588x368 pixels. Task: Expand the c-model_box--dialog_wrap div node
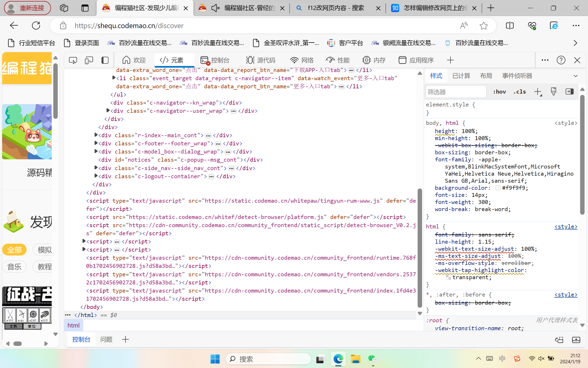(96, 151)
